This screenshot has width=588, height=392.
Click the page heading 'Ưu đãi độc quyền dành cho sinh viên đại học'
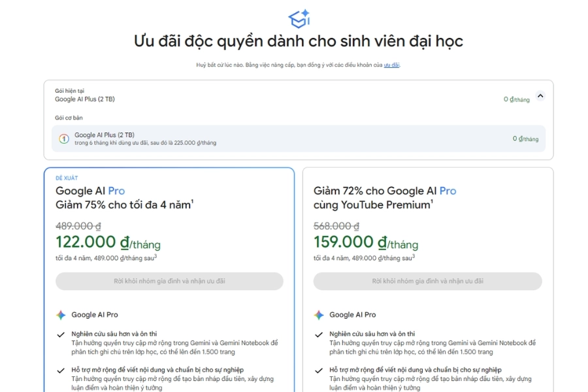(x=299, y=41)
